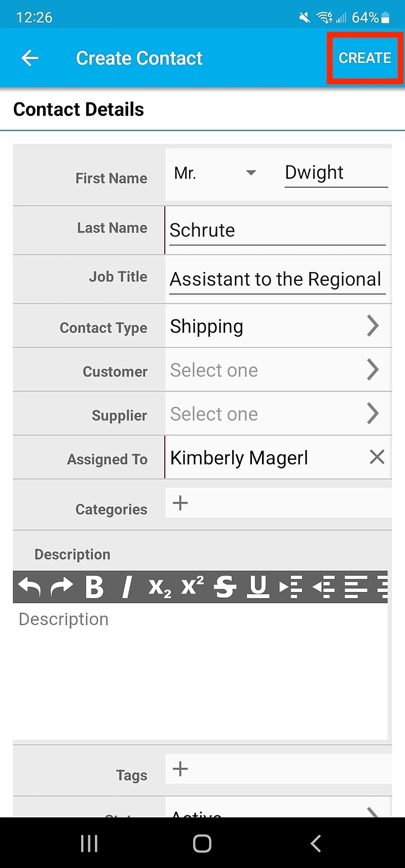Toggle underline formatting
Screen dimensions: 405x868
258,587
